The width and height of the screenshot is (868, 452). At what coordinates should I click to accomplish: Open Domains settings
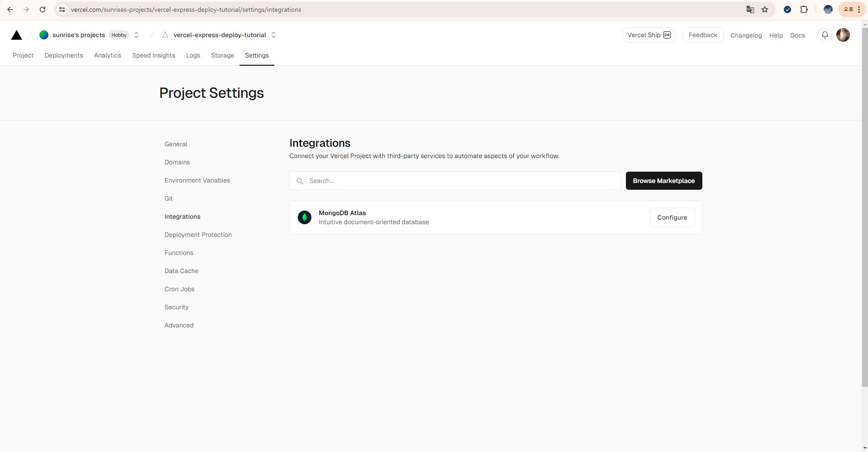[x=177, y=162]
